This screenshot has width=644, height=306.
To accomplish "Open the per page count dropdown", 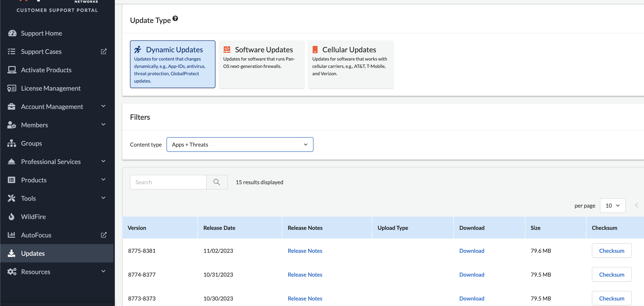I will [x=612, y=205].
